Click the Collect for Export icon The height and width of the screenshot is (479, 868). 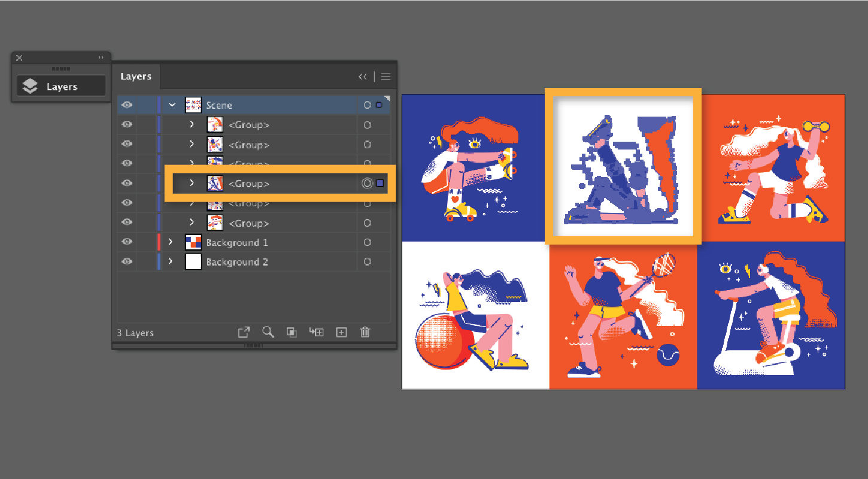click(x=244, y=332)
